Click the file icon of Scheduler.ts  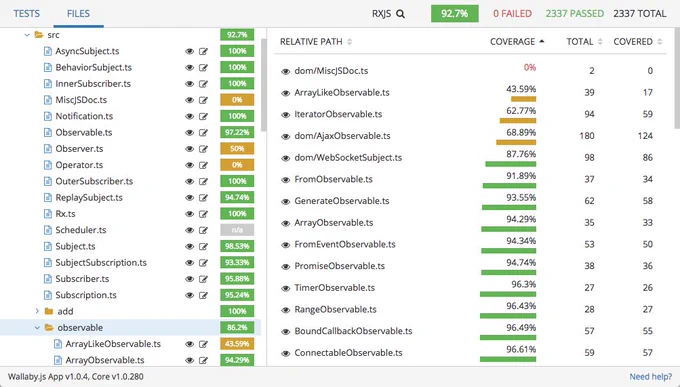48,230
